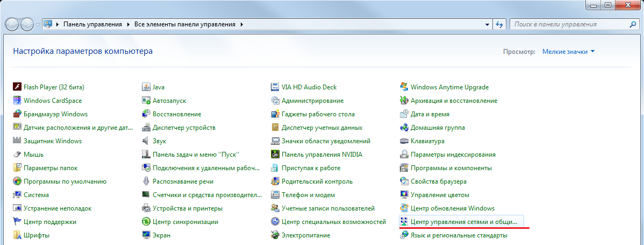Open the Приступая к работе link
Image resolution: width=644 pixels, height=245 pixels.
pyautogui.click(x=311, y=168)
